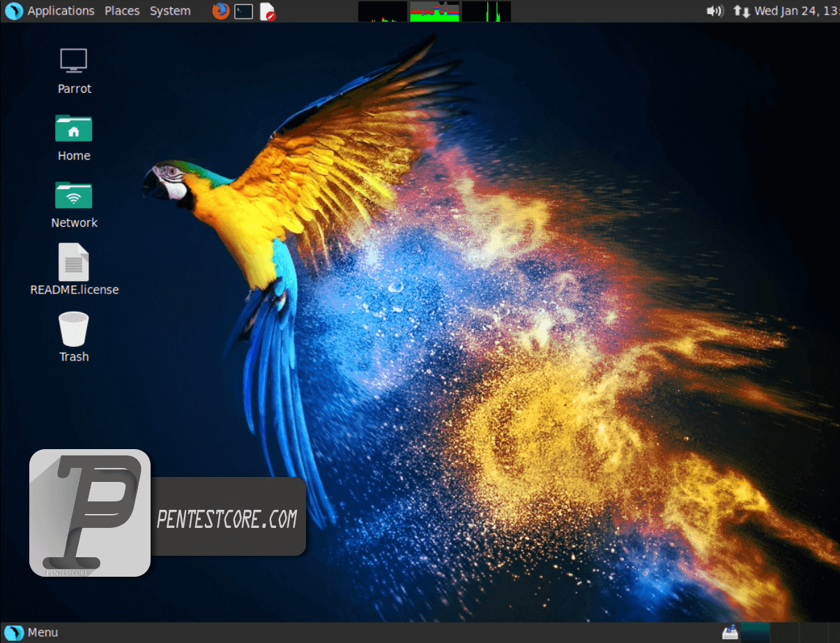Click the document launcher with red badge
Screen dimensions: 840x643
(267, 11)
